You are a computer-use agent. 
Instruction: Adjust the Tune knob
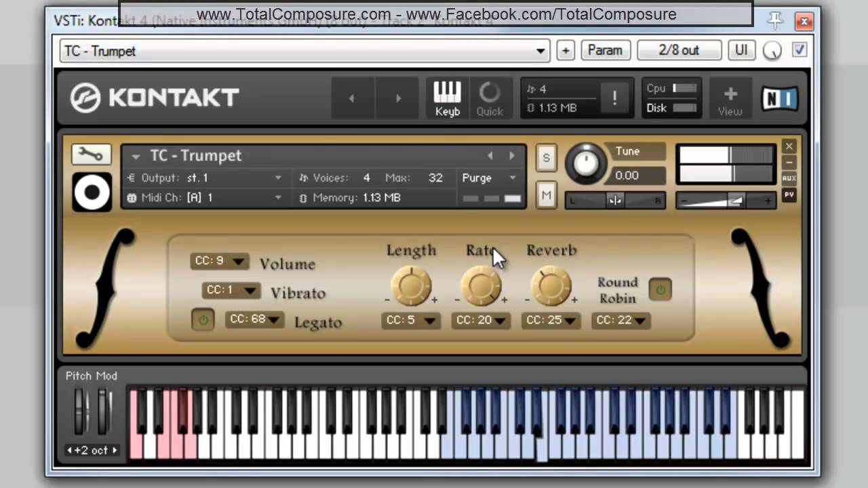[586, 163]
